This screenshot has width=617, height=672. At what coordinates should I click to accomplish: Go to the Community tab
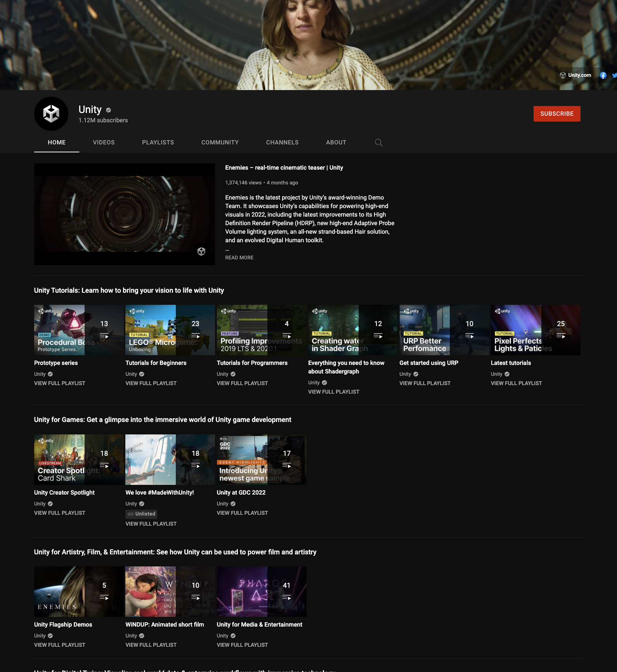(220, 142)
